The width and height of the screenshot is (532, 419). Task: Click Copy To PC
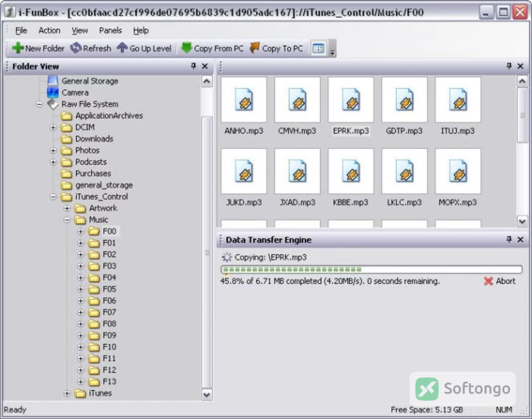276,48
